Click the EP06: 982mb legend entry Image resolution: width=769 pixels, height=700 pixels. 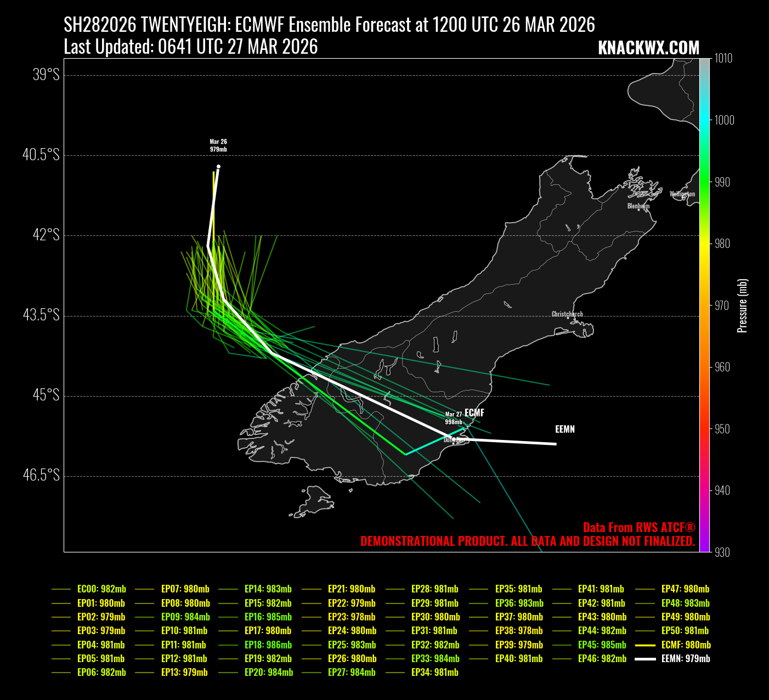[101, 672]
